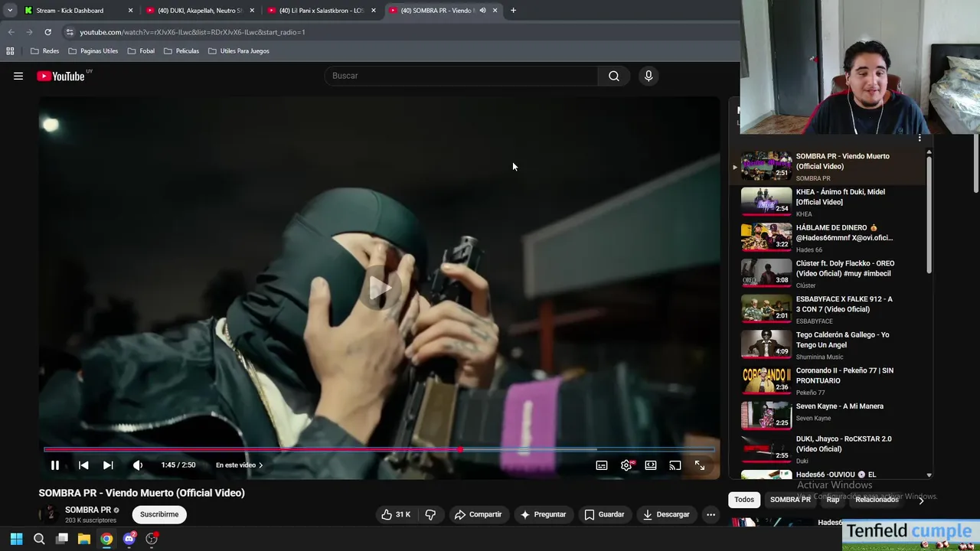980x551 pixels.
Task: Seek on the red video progress bar
Action: [379, 449]
